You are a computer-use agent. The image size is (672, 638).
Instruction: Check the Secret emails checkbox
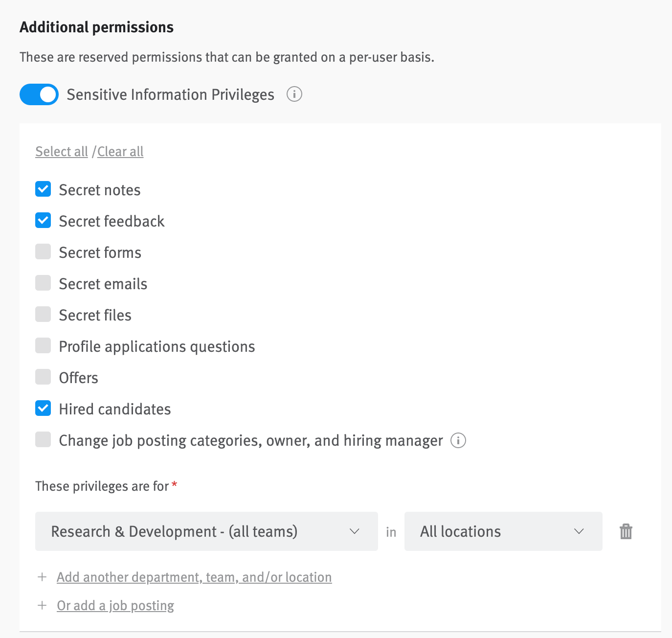click(x=43, y=283)
